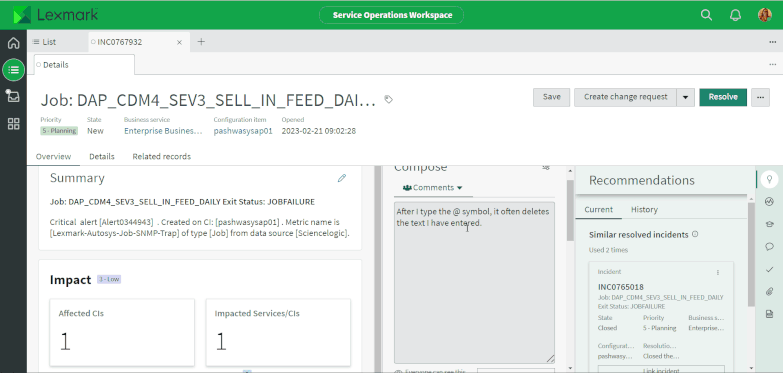Image resolution: width=783 pixels, height=373 pixels.
Task: Open the global search icon
Action: (x=706, y=15)
